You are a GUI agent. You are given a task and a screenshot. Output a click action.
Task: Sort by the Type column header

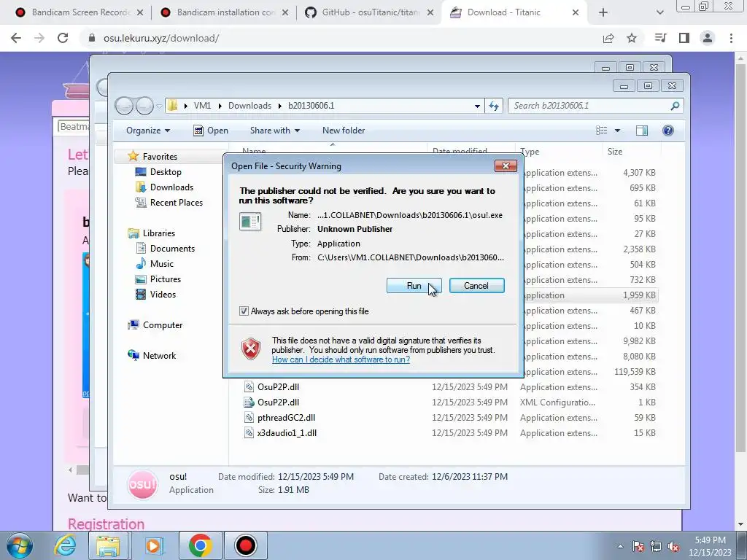[x=530, y=152]
